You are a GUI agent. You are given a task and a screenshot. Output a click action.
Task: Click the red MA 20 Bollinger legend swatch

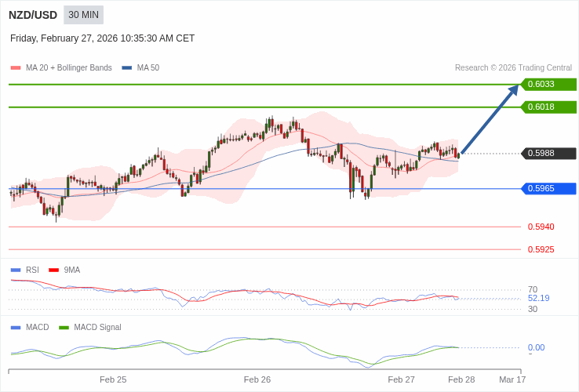(16, 68)
